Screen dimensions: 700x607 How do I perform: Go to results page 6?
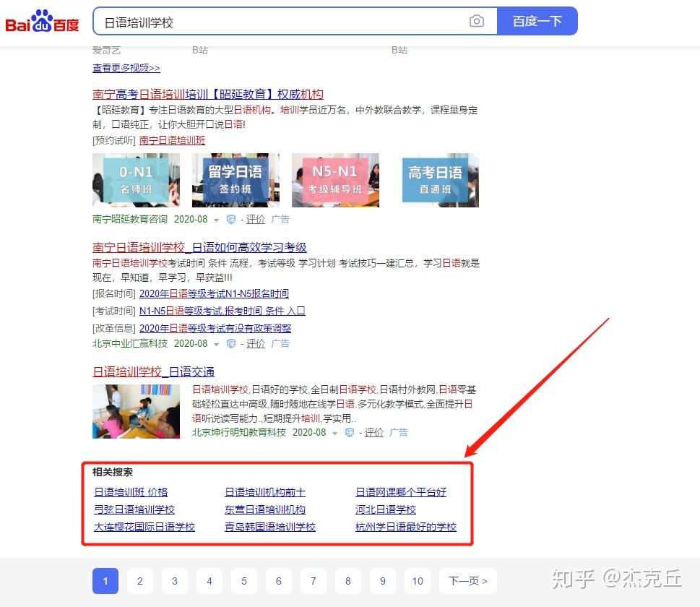pyautogui.click(x=279, y=581)
